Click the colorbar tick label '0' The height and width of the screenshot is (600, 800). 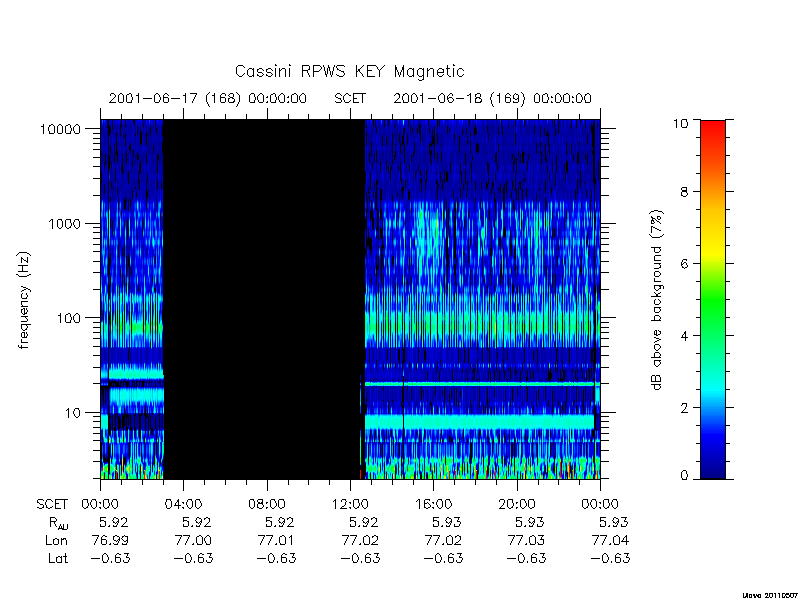(684, 476)
